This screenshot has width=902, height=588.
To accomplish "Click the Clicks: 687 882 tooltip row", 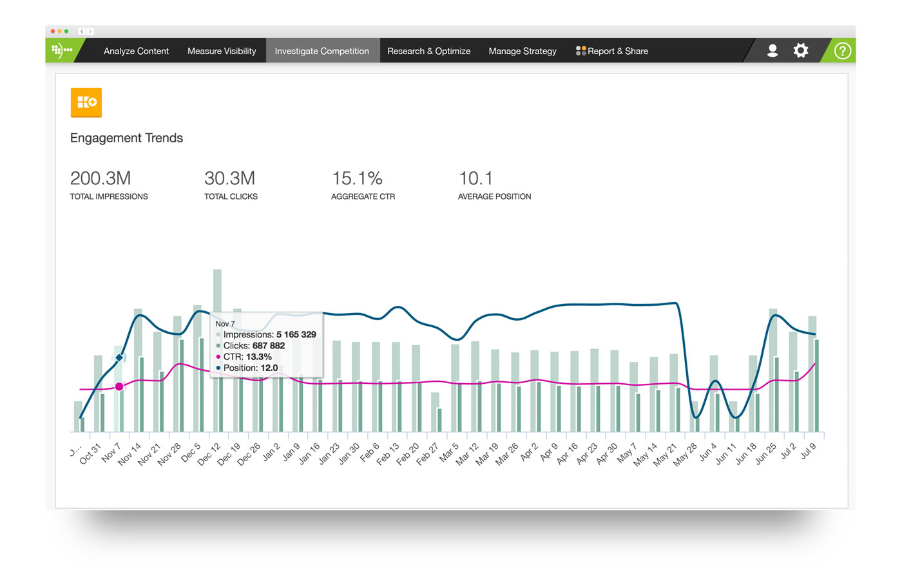I will point(251,346).
